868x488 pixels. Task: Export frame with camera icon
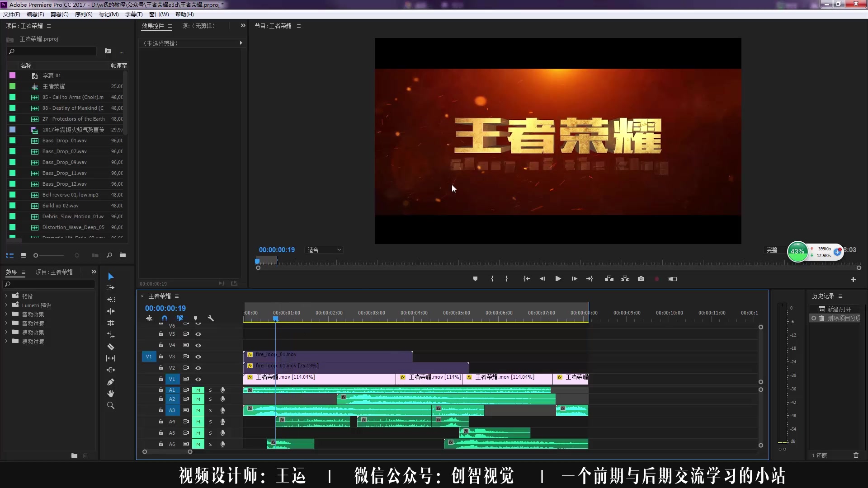pyautogui.click(x=641, y=279)
